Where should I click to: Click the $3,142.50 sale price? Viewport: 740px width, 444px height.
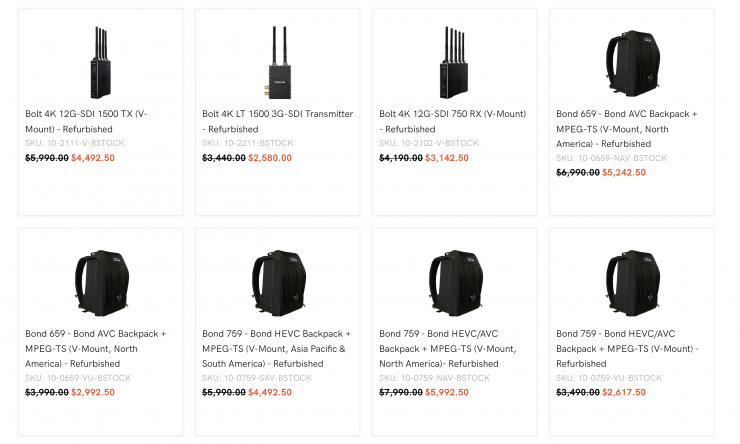448,158
